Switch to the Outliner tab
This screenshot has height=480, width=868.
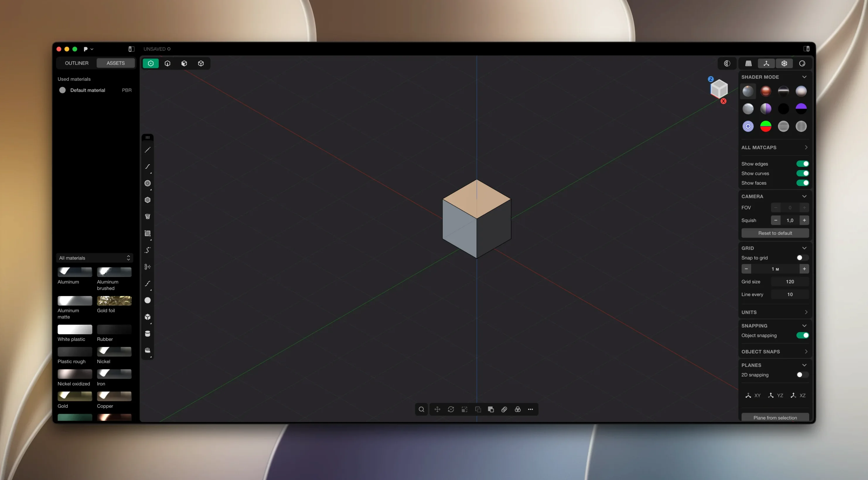(76, 63)
